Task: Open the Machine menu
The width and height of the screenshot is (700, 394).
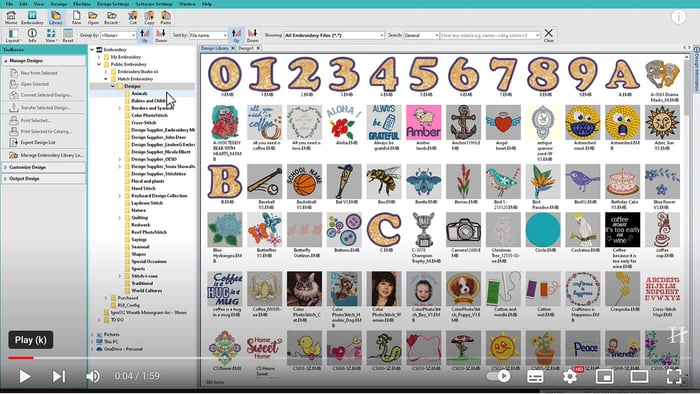Action: click(82, 4)
